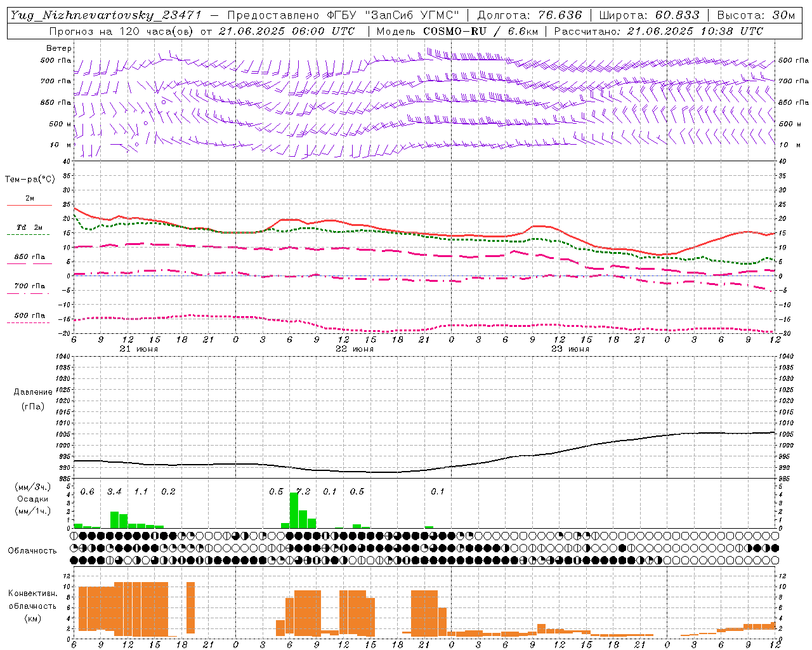Click the (гПа) unit under Давление
This screenshot has height=650, width=812.
[32, 406]
